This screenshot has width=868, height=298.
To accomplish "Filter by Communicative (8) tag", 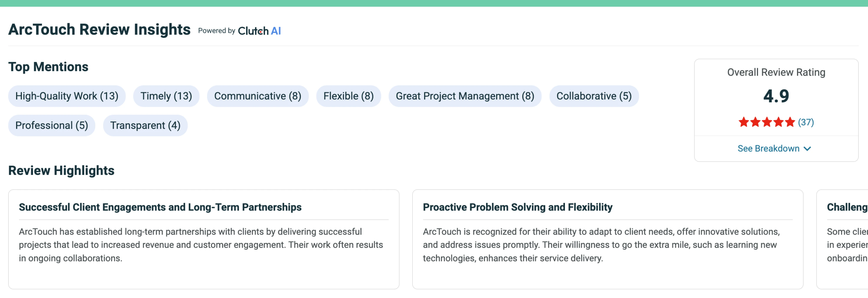I will [x=258, y=96].
